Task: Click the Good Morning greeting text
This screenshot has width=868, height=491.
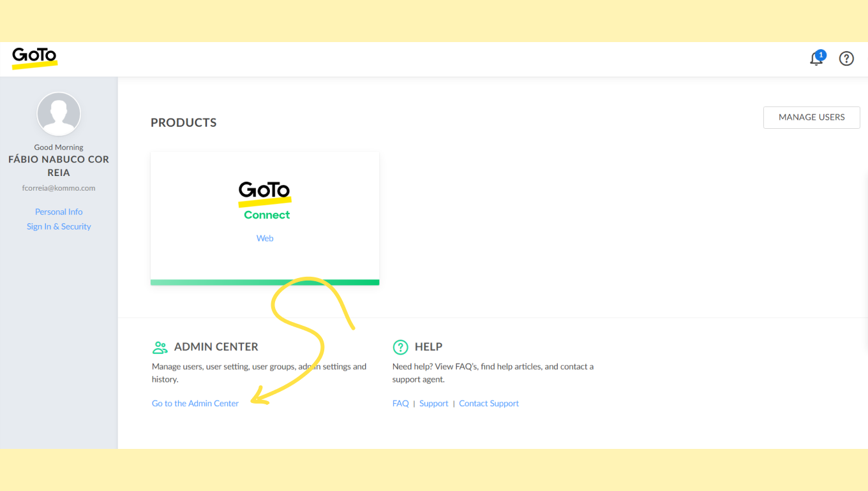Action: point(59,147)
